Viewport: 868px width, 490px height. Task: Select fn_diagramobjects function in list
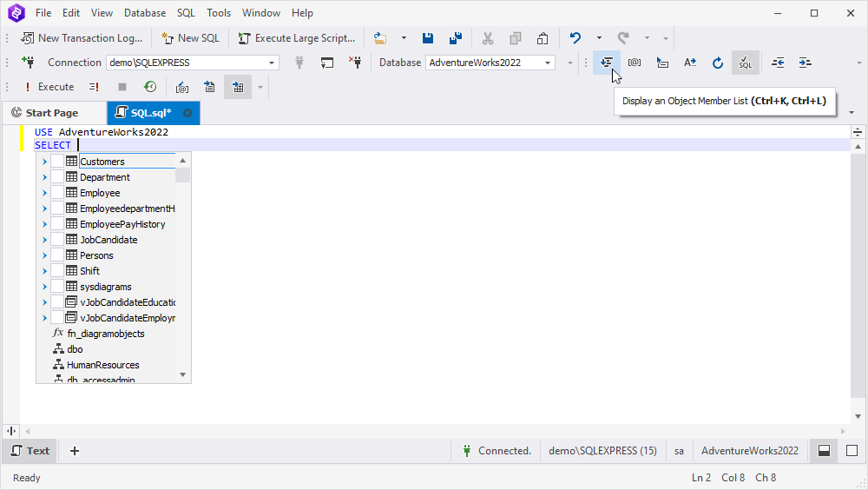coord(106,334)
